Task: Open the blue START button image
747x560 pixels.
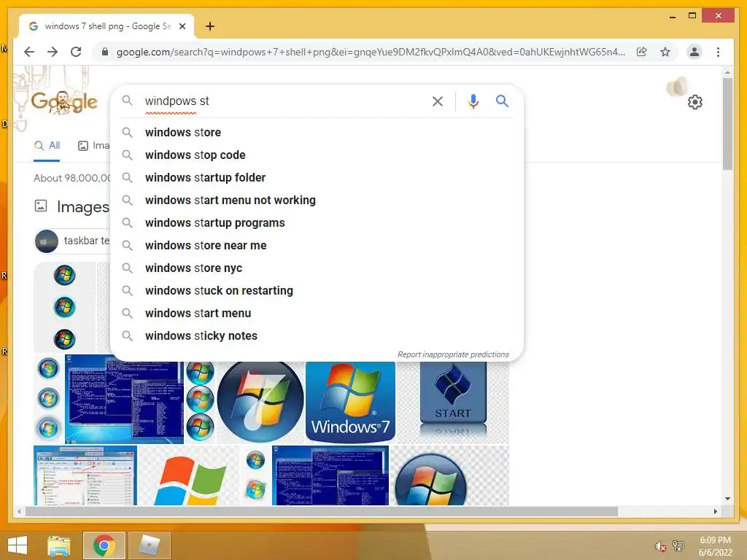Action: (453, 399)
